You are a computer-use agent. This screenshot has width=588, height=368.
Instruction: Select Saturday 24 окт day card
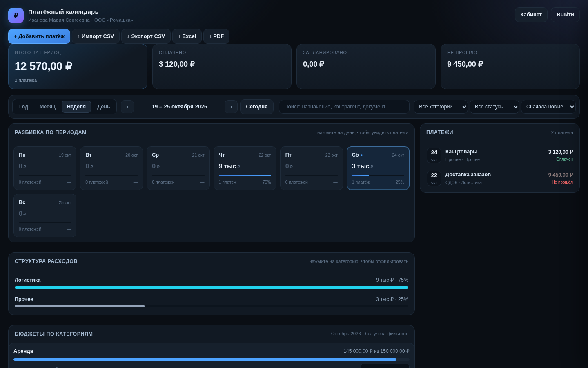point(378,168)
